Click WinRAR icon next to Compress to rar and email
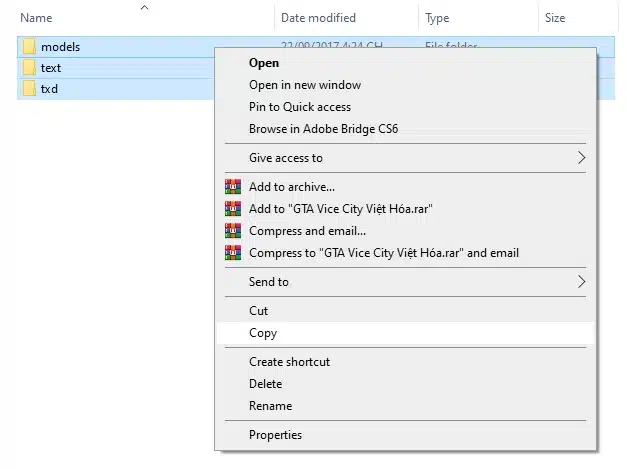Viewport: 627px width, 469px height. (x=233, y=253)
